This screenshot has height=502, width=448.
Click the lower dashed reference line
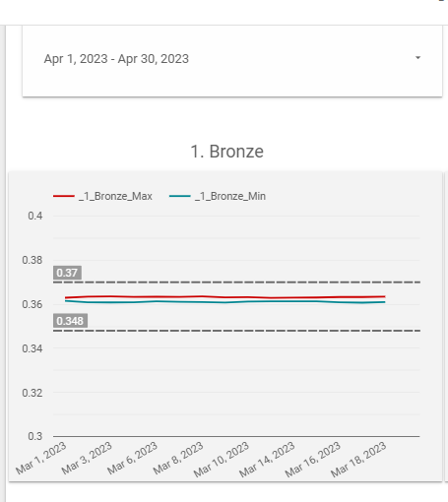(x=236, y=331)
